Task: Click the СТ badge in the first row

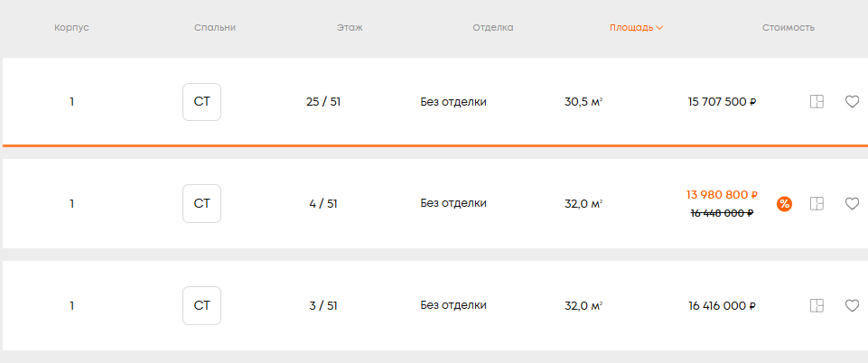Action: [201, 102]
